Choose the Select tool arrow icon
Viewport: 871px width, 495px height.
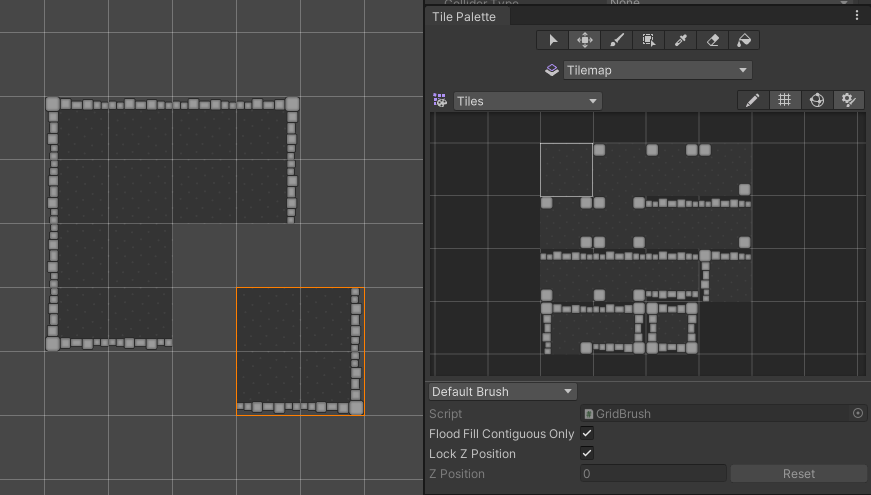tap(553, 40)
